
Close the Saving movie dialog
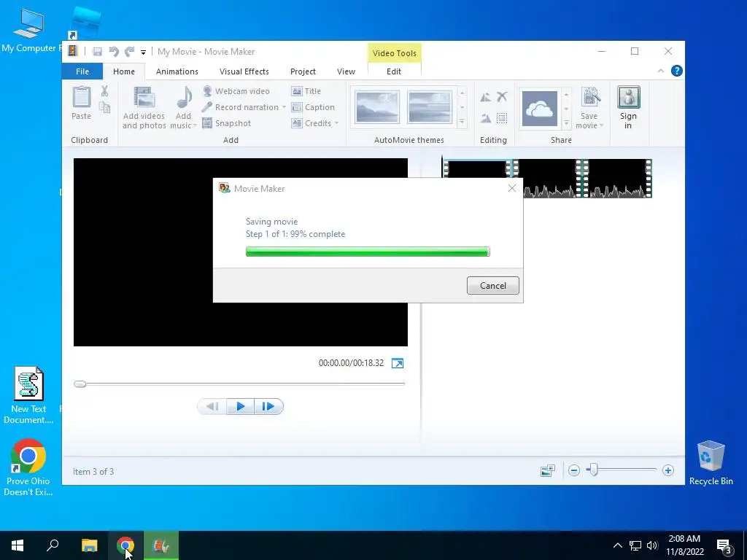[512, 189]
